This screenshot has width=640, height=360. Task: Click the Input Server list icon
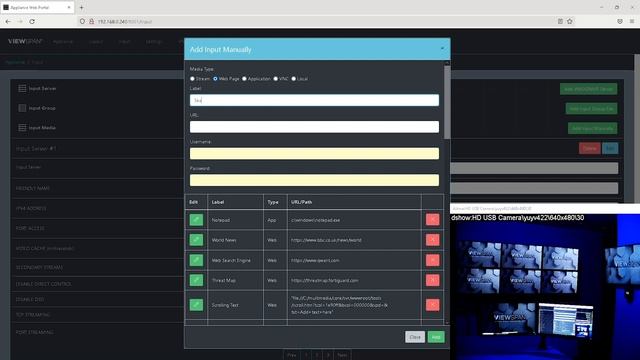pyautogui.click(x=22, y=88)
